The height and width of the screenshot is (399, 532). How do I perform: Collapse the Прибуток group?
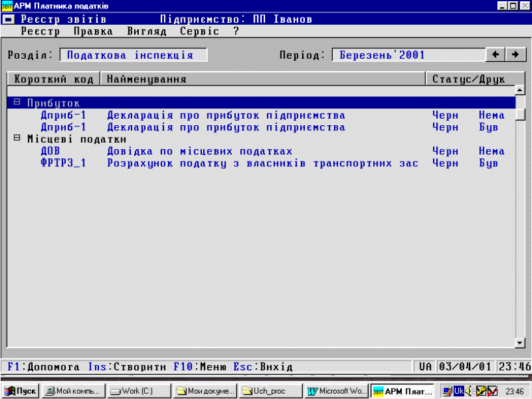(x=17, y=103)
